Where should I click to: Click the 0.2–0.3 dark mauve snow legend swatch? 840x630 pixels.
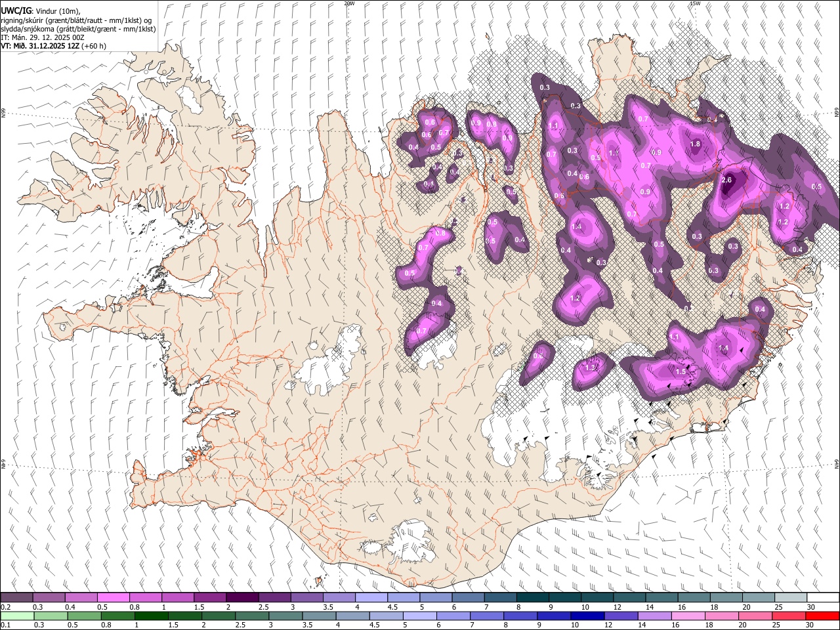[16, 598]
